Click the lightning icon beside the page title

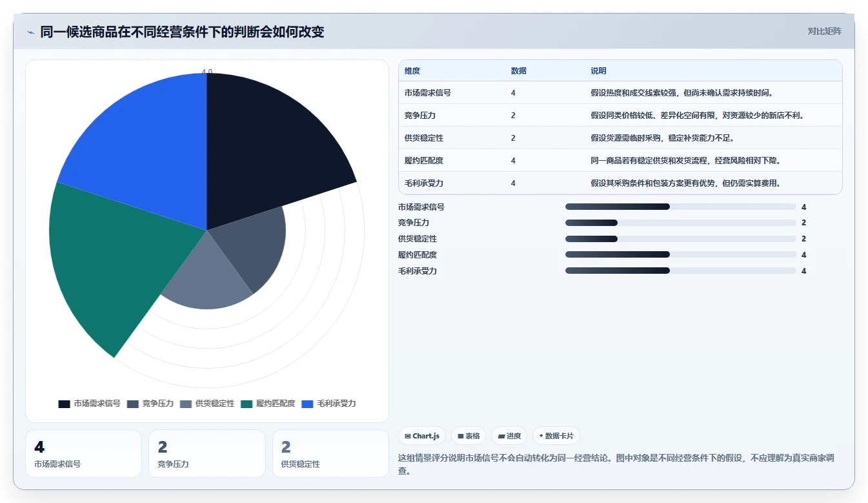point(30,32)
